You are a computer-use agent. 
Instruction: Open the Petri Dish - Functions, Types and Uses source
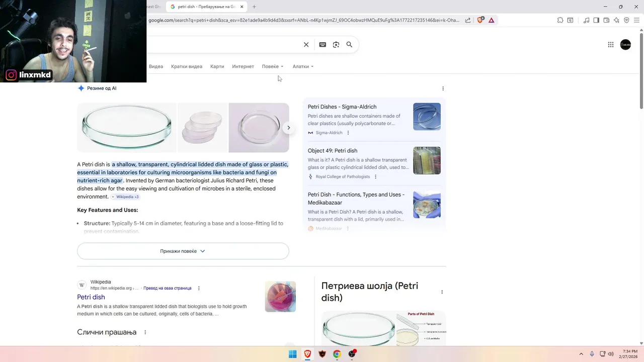[356, 199]
